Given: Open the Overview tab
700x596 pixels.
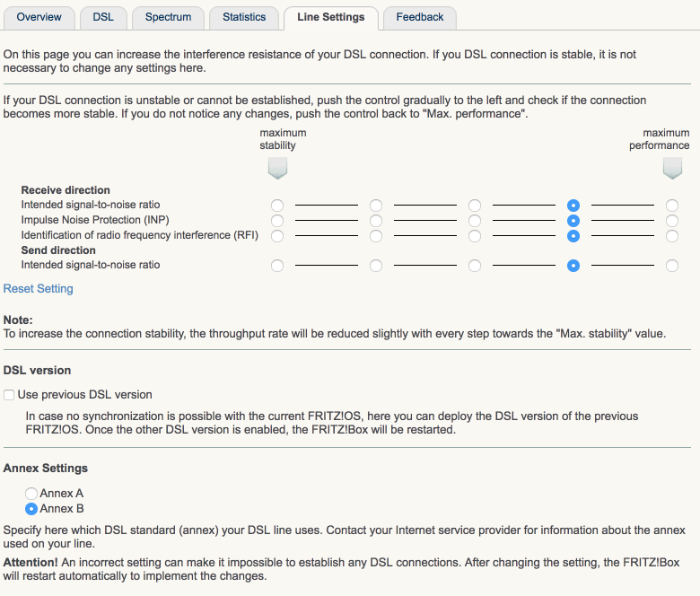Looking at the screenshot, I should [39, 17].
